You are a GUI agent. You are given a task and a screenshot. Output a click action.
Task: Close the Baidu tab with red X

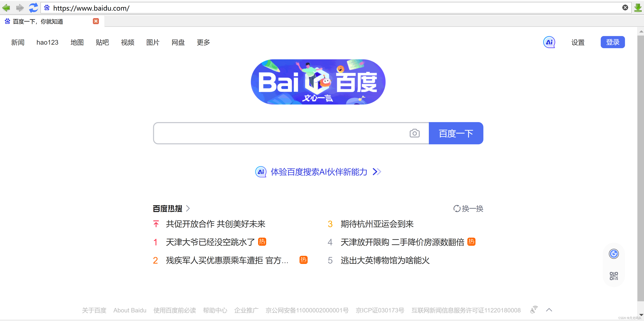point(96,21)
